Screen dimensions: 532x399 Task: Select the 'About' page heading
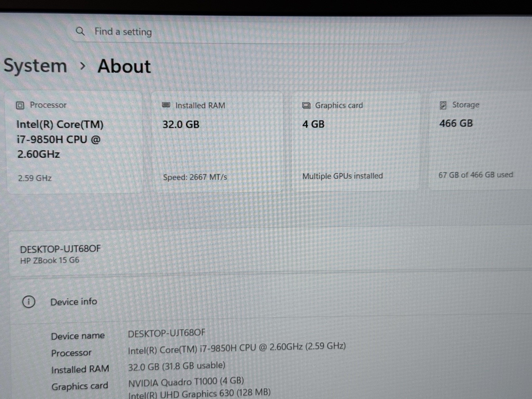tap(124, 66)
